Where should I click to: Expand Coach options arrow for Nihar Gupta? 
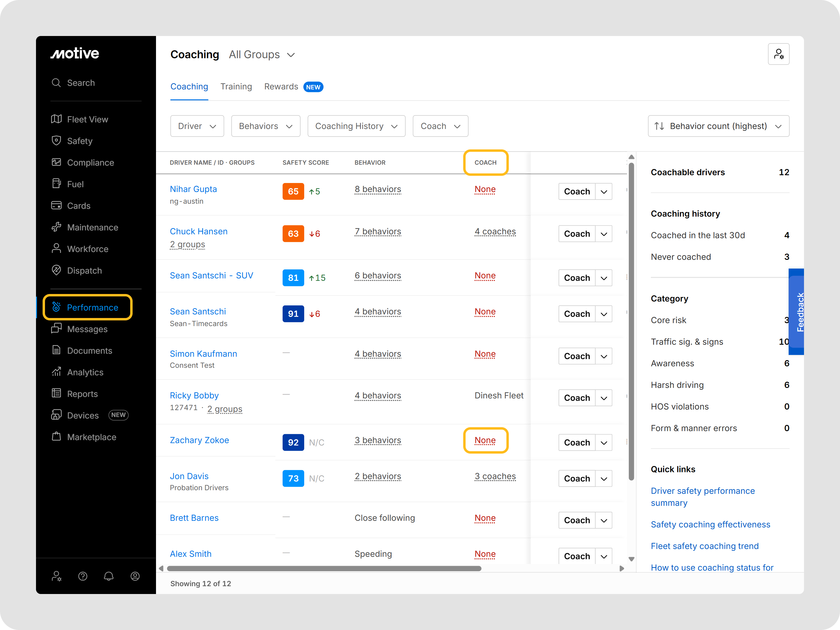604,192
